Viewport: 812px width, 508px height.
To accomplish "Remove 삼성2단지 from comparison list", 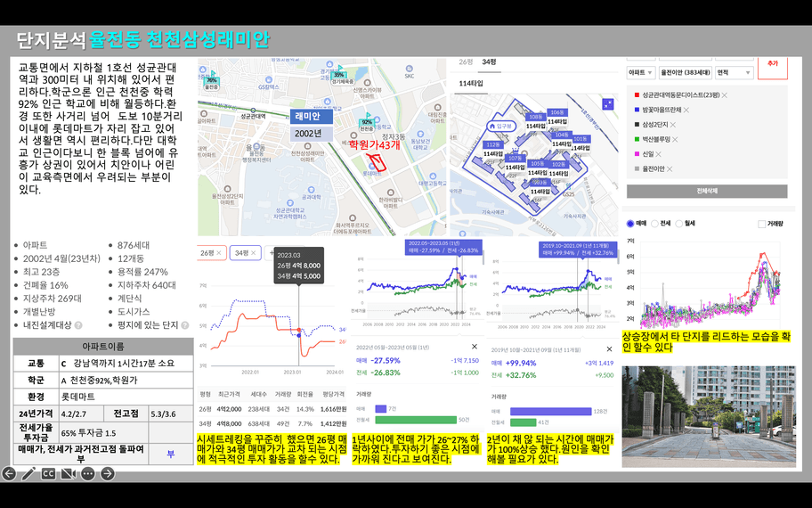I will [673, 125].
